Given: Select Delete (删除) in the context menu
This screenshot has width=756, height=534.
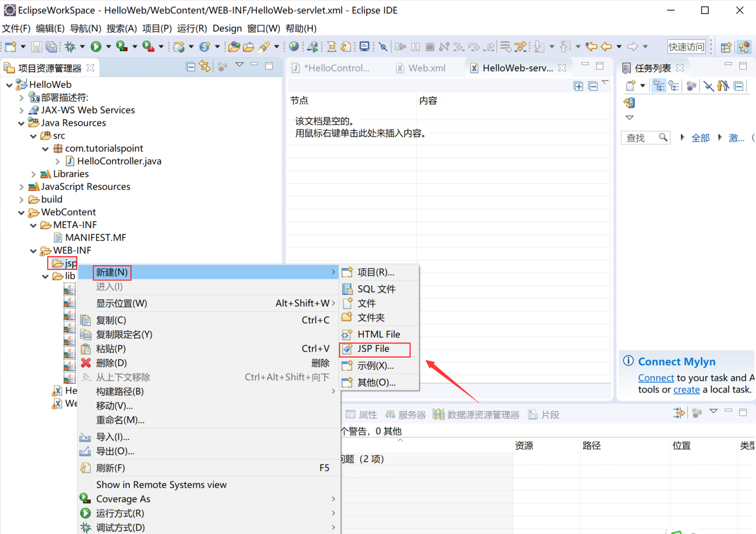Looking at the screenshot, I should click(111, 363).
